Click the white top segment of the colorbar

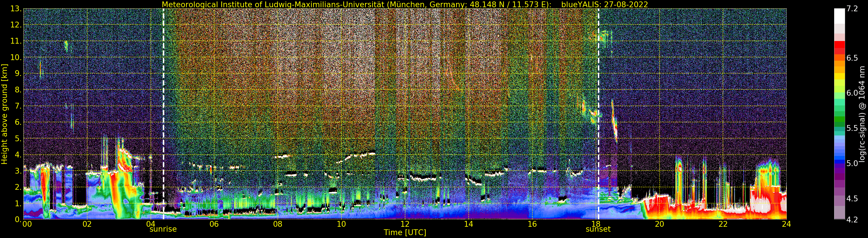point(839,16)
